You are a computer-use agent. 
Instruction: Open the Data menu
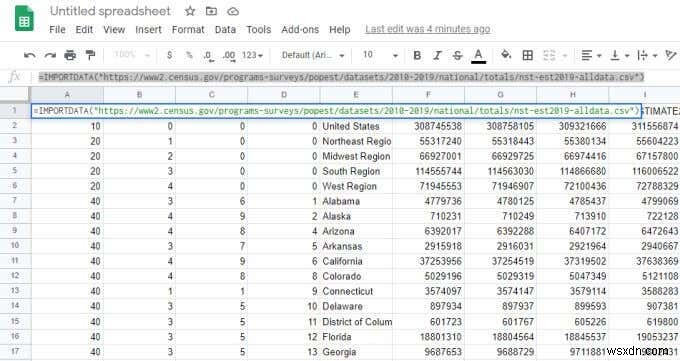(225, 30)
